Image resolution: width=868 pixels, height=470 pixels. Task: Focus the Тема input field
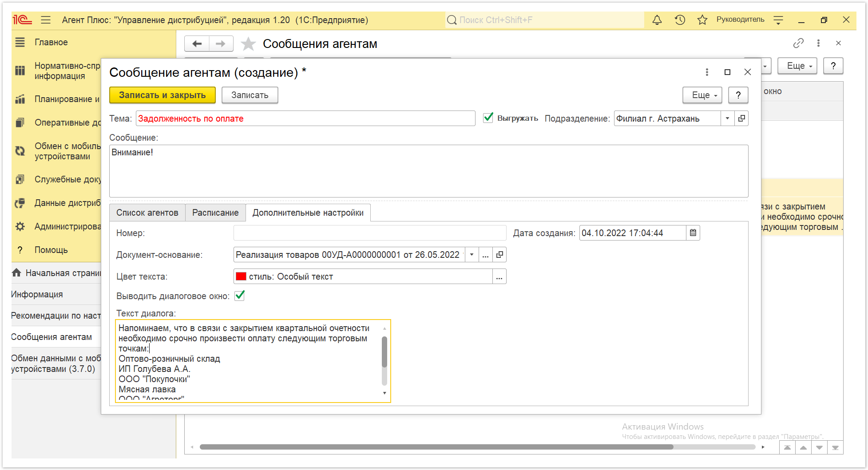(305, 118)
